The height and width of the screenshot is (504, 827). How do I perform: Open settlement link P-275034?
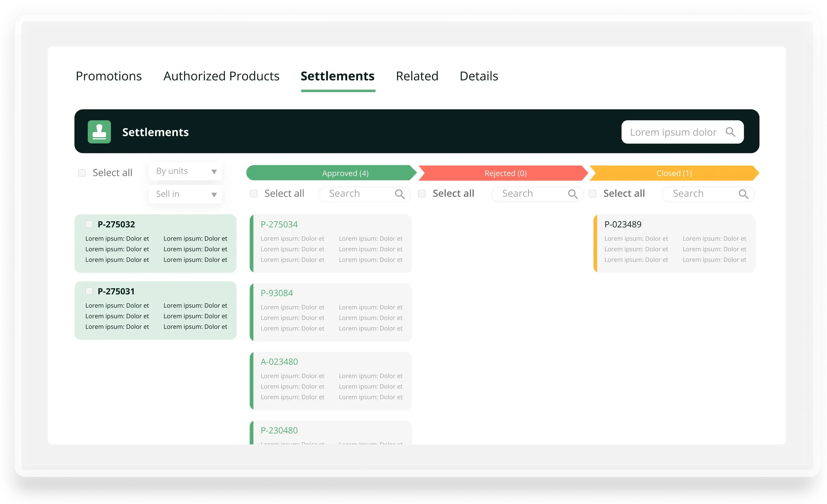279,224
